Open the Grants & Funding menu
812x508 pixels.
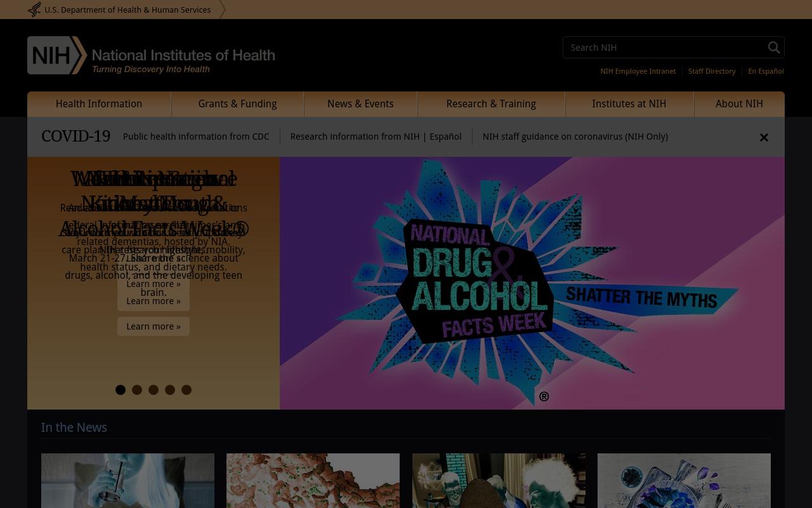click(237, 104)
